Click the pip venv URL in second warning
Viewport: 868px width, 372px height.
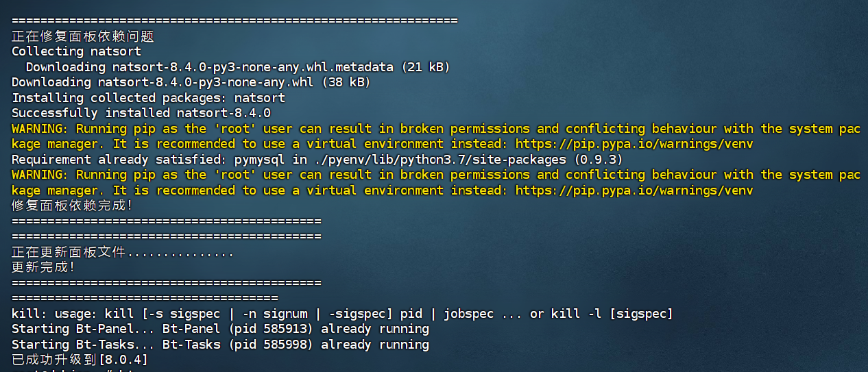pos(634,190)
